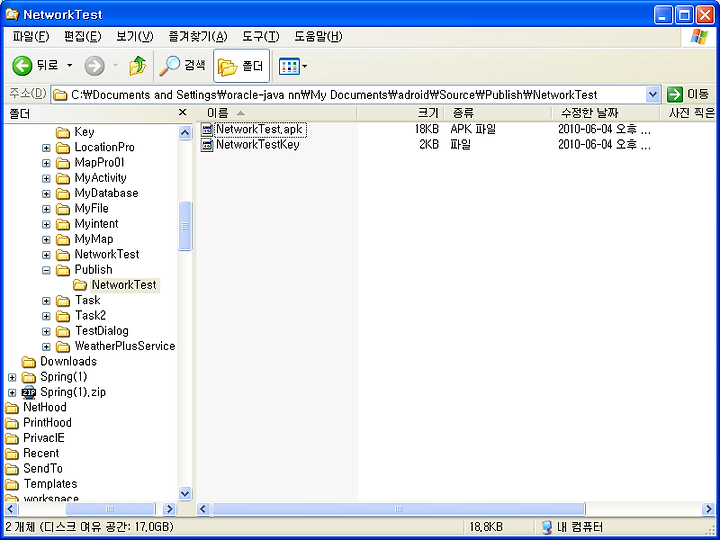Select the PrivacIE folder icon

[x=11, y=438]
